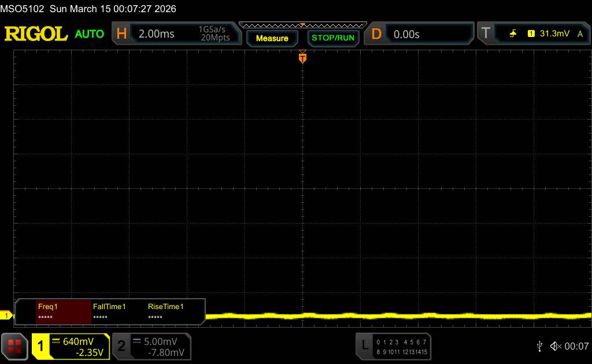
Task: Select the Freq1 measurement item
Action: coord(64,311)
